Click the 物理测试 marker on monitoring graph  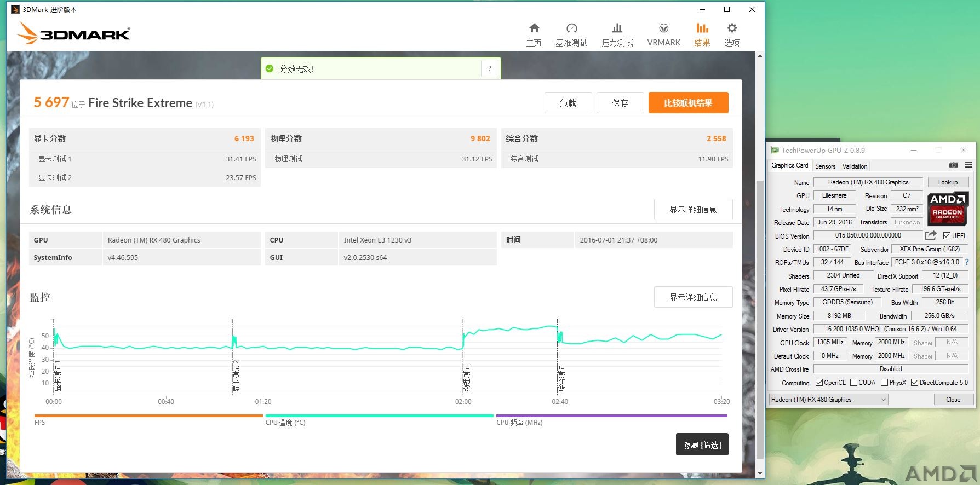click(467, 378)
